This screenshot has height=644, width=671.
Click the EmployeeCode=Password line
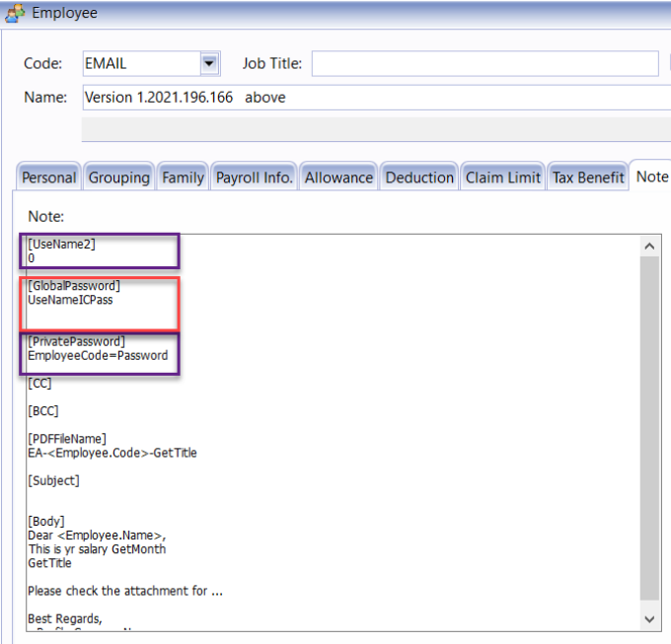tap(98, 355)
